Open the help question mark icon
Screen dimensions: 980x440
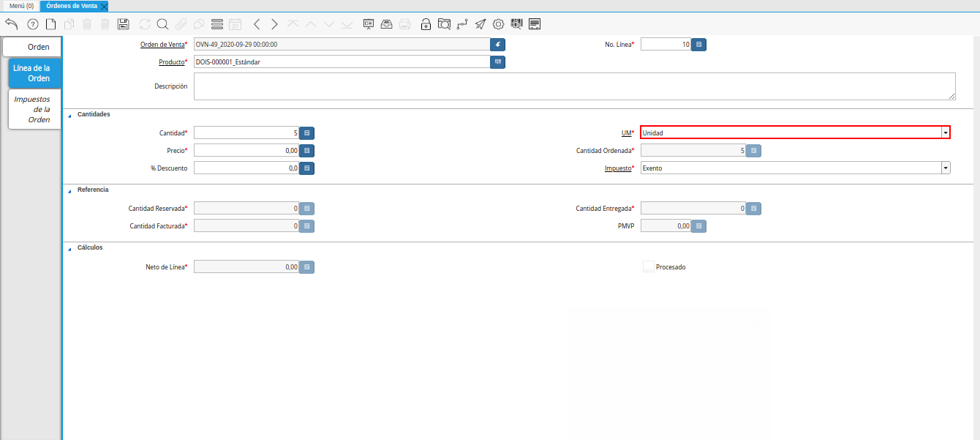(x=33, y=24)
